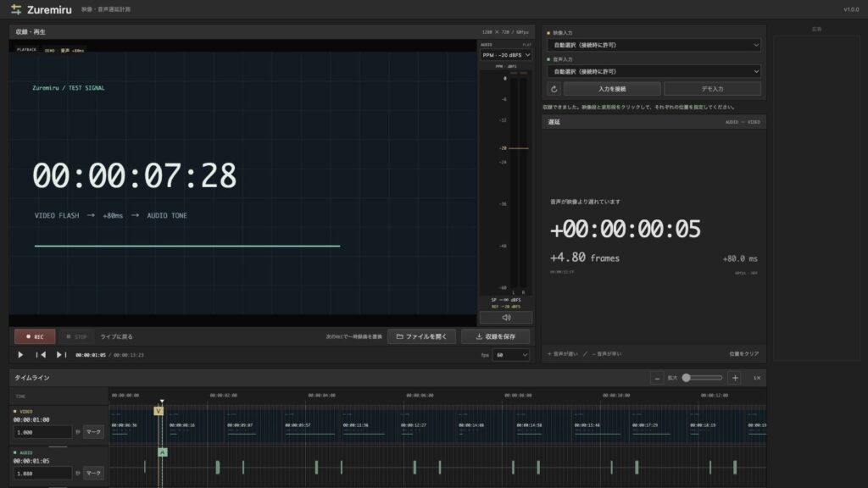Viewport: 868px width, 488px height.
Task: Click the v1.0.0 version label
Action: point(851,9)
